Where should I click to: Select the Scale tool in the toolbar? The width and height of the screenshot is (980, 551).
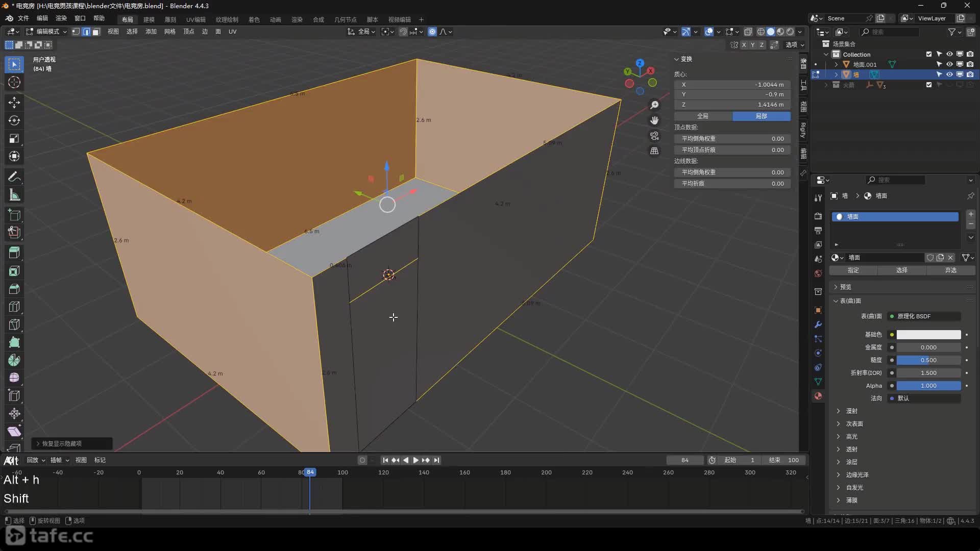pos(14,138)
